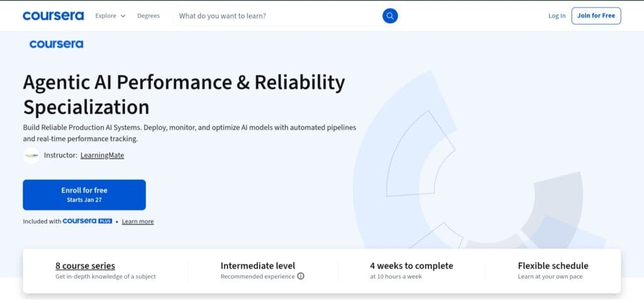Click the Coursera Plus logo badge
This screenshot has width=644, height=303.
click(87, 221)
